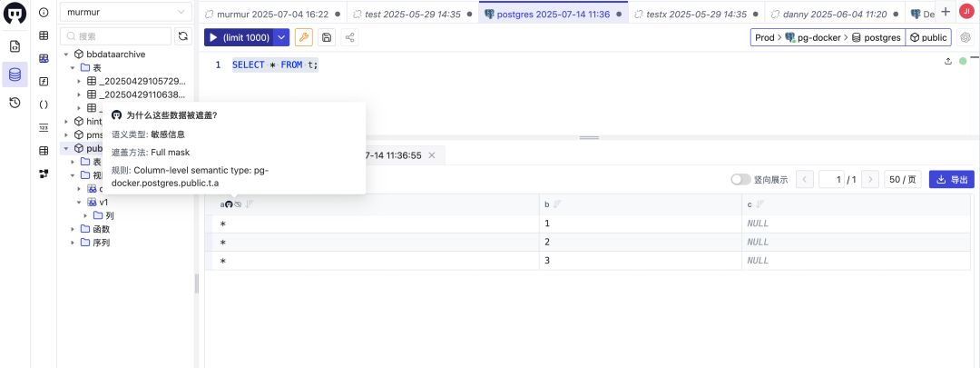Select the functions icon in panel strip
The width and height of the screenshot is (980, 368).
pos(44,82)
